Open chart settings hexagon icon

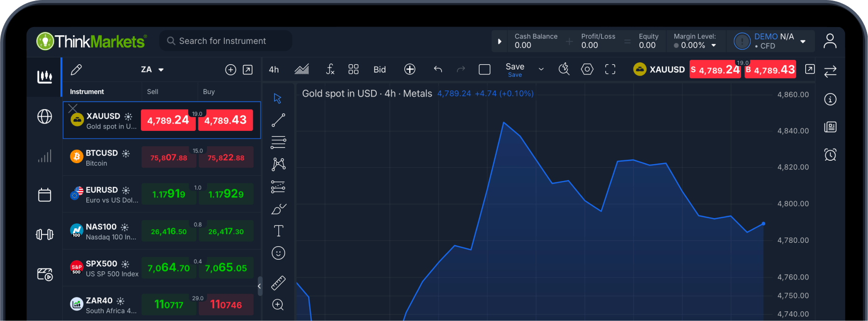pos(587,70)
